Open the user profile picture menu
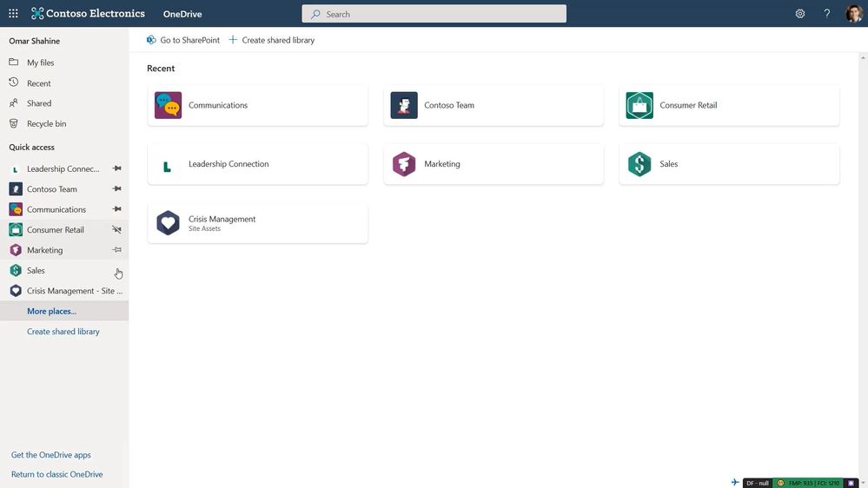This screenshot has height=488, width=868. click(853, 14)
